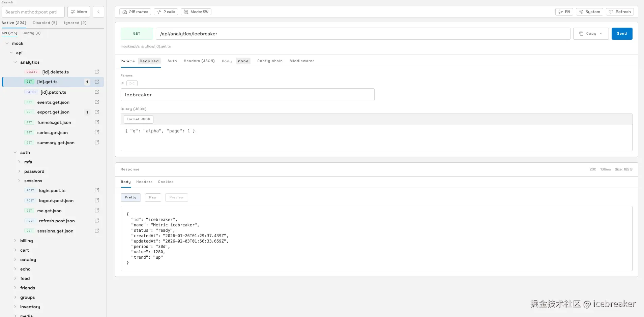Expand the cart folder

[x=15, y=250]
